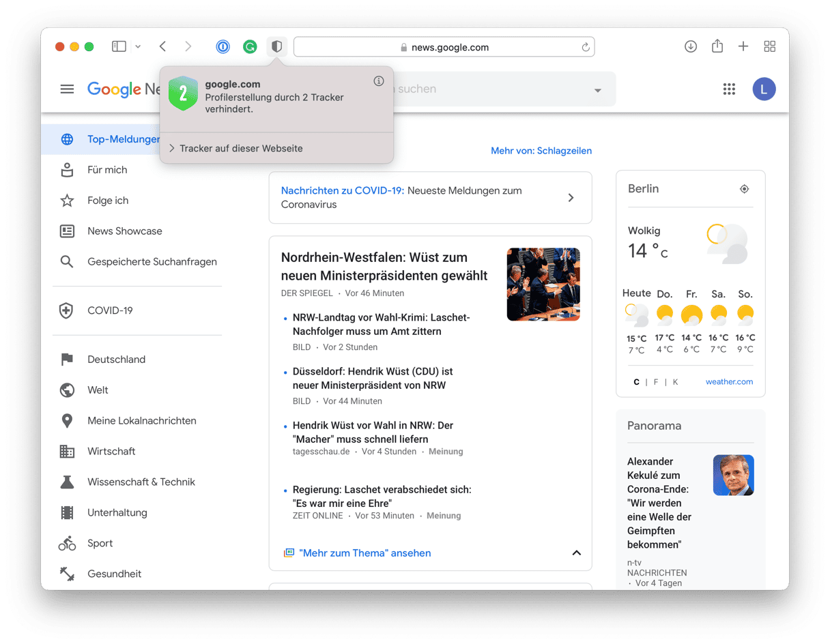The height and width of the screenshot is (644, 830).
Task: Collapse the story card with chevron
Action: coord(577,553)
